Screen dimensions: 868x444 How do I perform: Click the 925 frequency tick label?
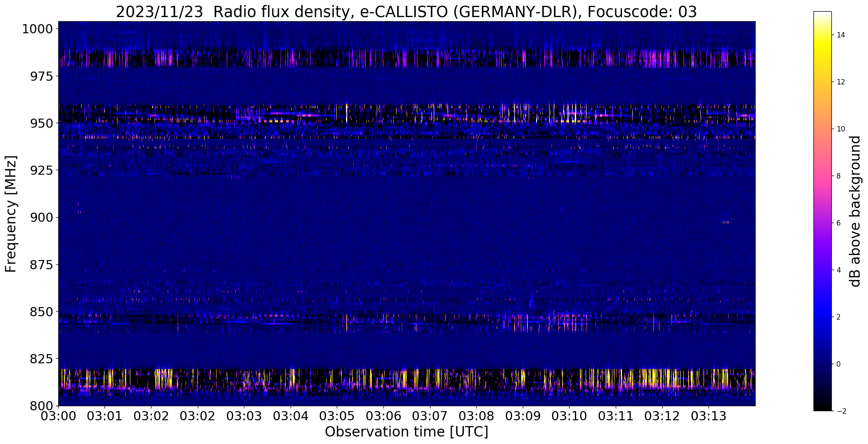(x=41, y=170)
